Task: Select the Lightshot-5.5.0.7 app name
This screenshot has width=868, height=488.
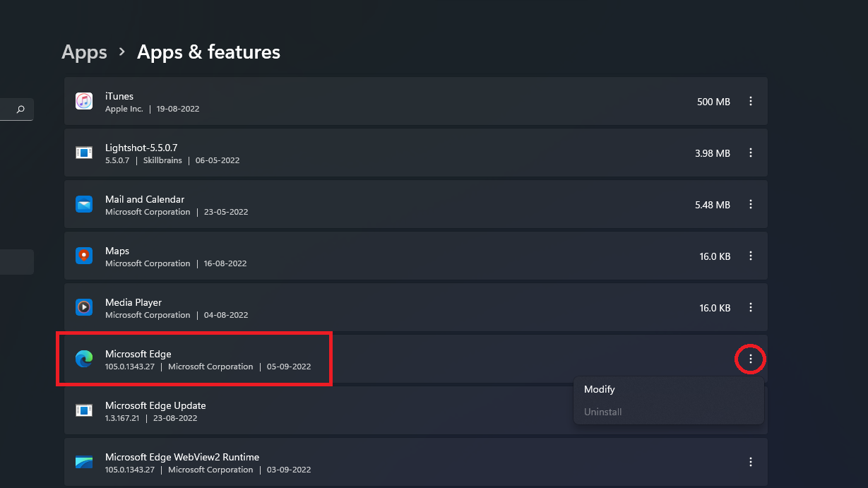Action: pyautogui.click(x=141, y=148)
